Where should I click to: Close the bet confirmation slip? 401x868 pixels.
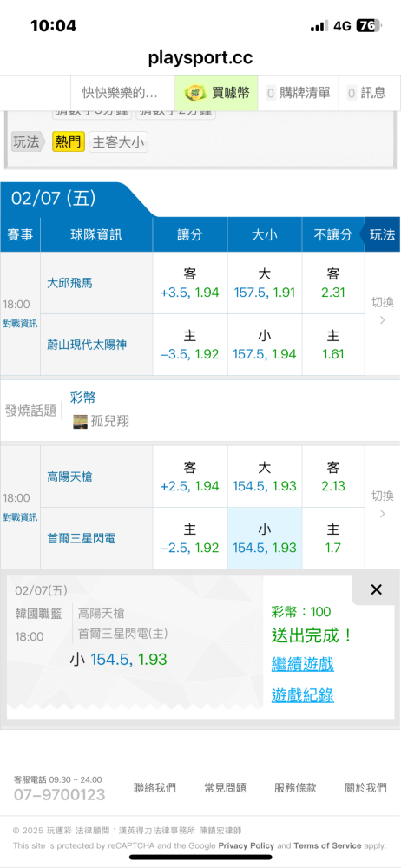(x=376, y=589)
